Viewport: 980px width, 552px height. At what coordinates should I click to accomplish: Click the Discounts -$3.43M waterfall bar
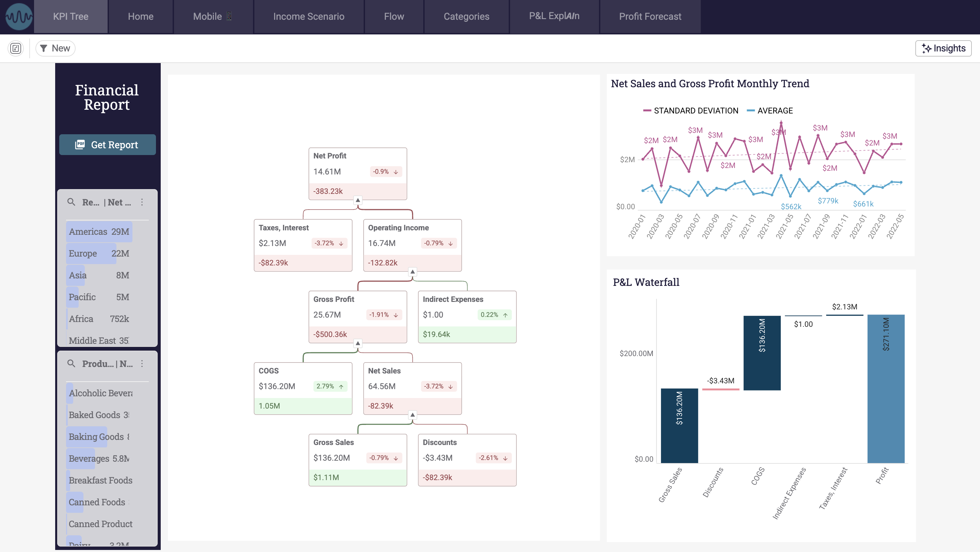[721, 389]
